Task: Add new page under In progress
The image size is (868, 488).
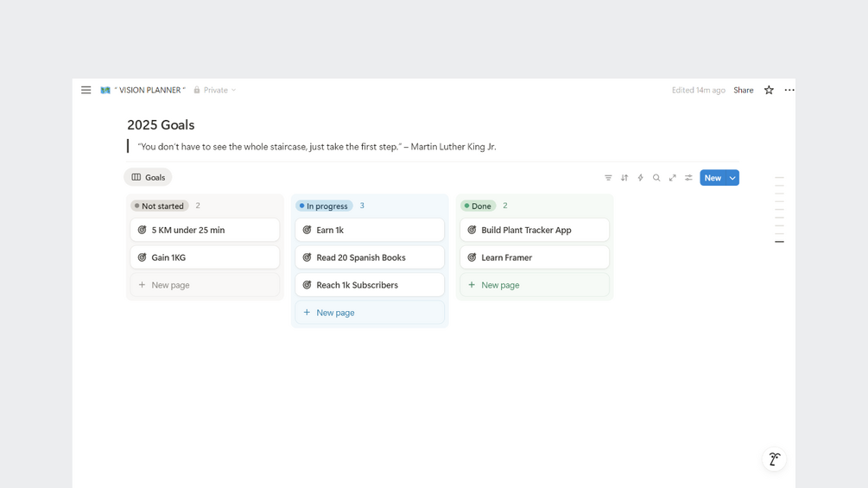Action: coord(334,313)
